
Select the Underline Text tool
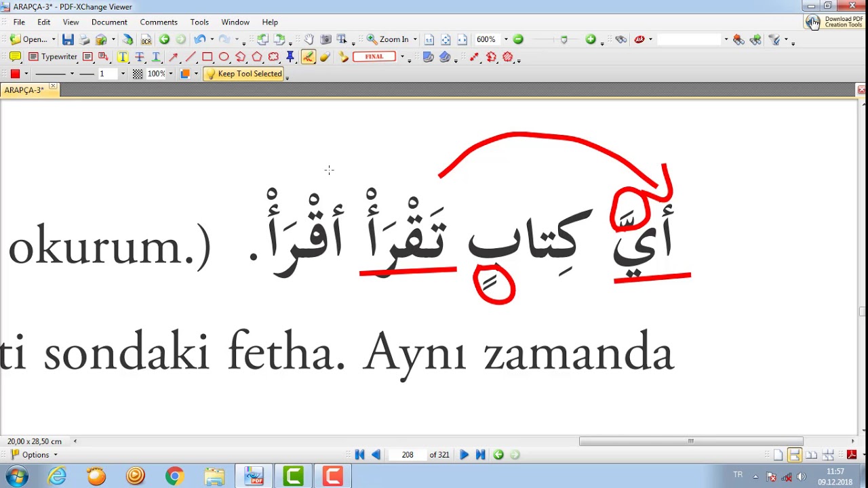(156, 57)
